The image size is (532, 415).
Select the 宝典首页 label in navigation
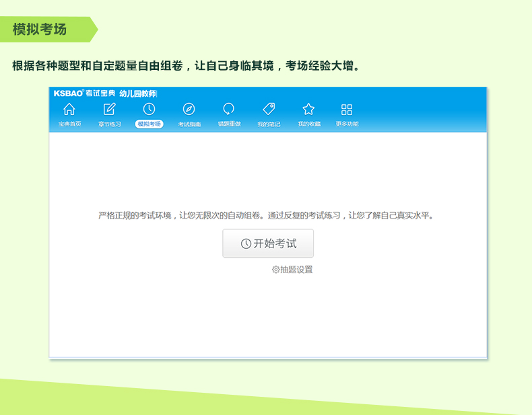69,124
